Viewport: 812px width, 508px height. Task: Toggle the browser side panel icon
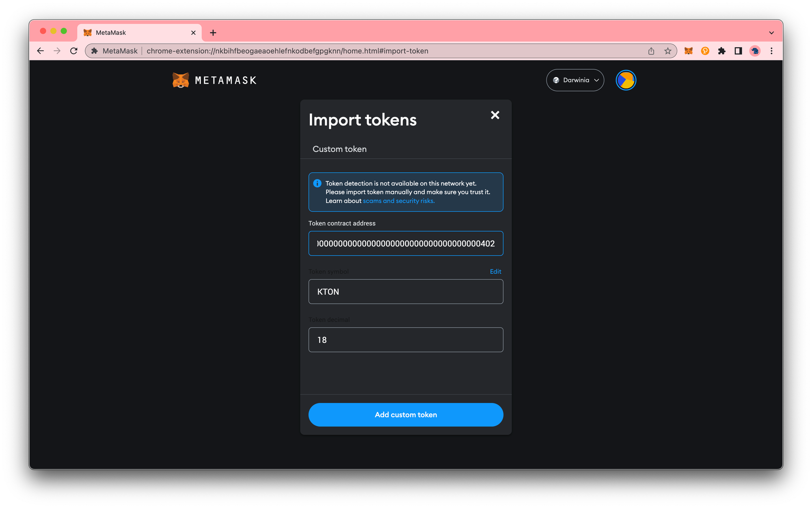point(738,51)
